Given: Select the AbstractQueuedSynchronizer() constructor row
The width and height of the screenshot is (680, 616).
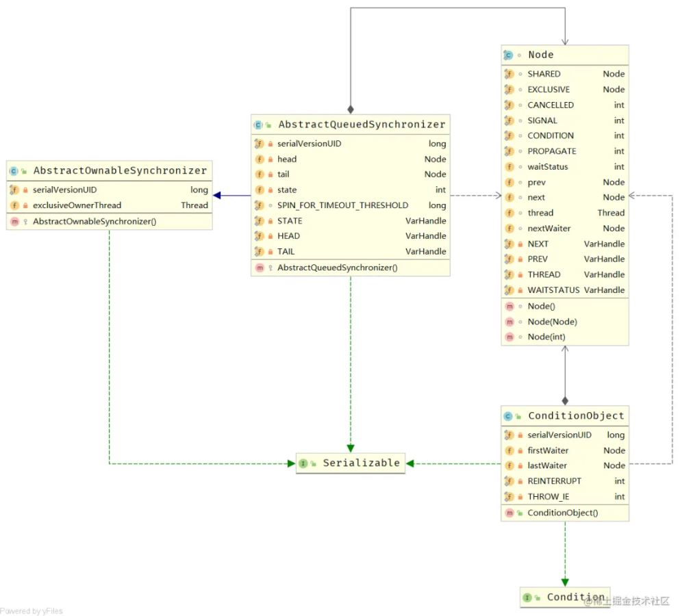Looking at the screenshot, I should point(337,268).
